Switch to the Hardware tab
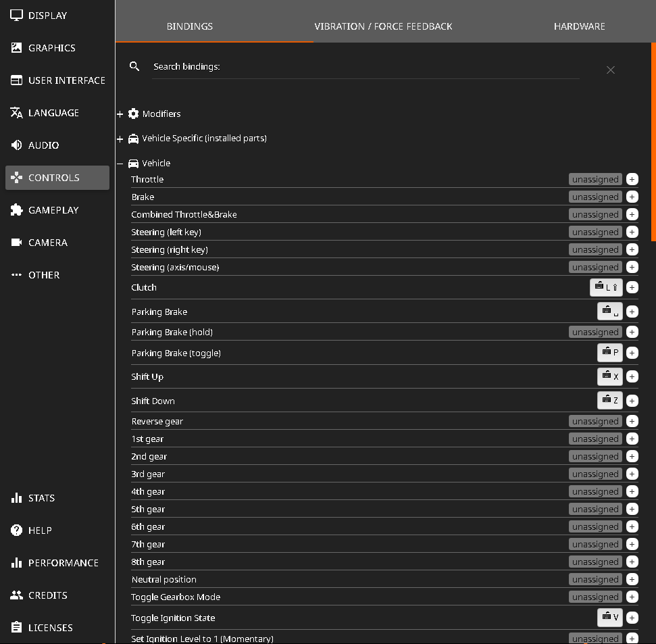Image resolution: width=656 pixels, height=644 pixels. point(579,26)
